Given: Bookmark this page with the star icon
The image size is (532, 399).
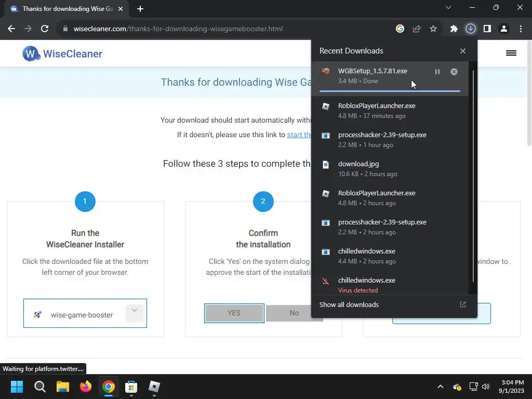Looking at the screenshot, I should [x=433, y=29].
